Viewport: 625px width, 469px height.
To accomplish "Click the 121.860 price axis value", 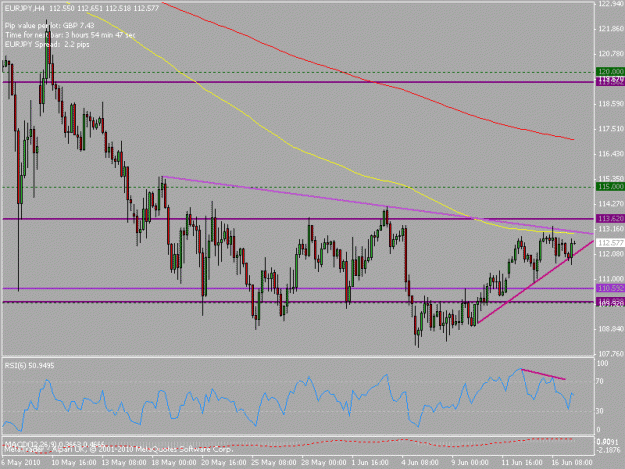I will pos(611,29).
